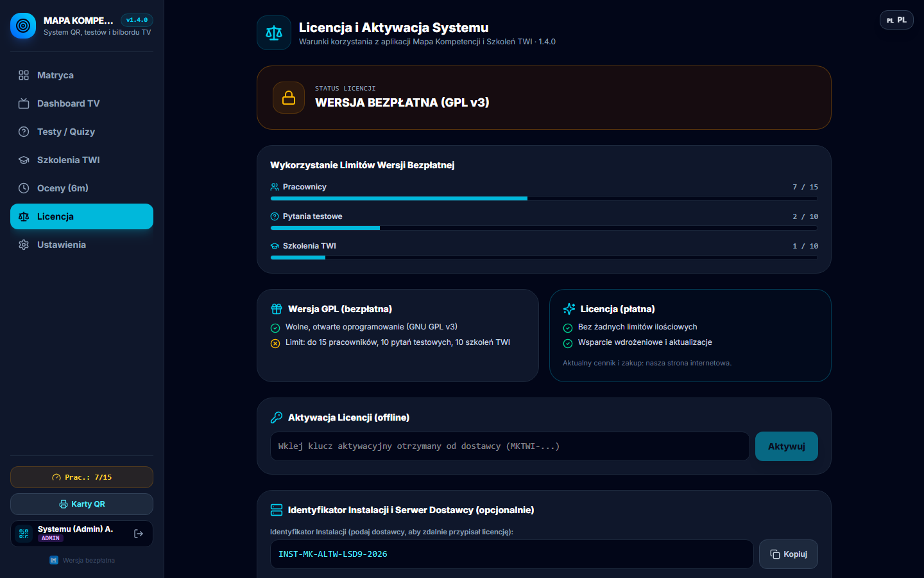Click the question icon beside Pytania testowe
The height and width of the screenshot is (578, 924).
275,216
